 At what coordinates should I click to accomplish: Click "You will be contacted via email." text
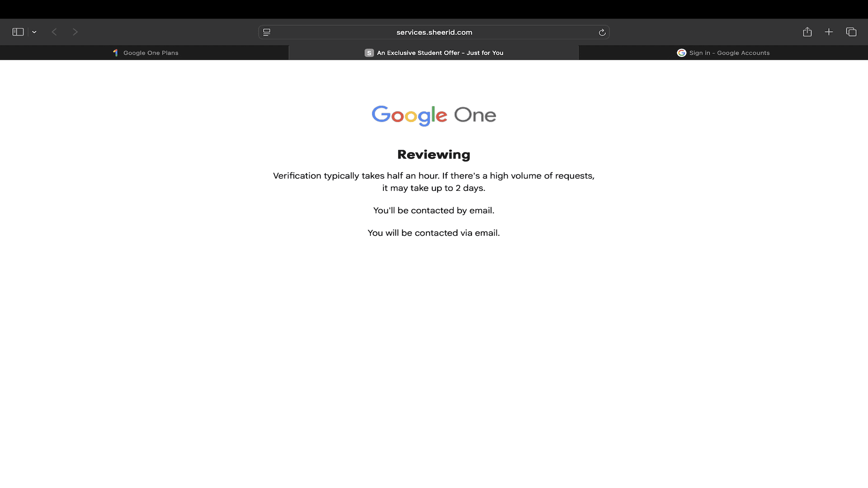(x=434, y=233)
